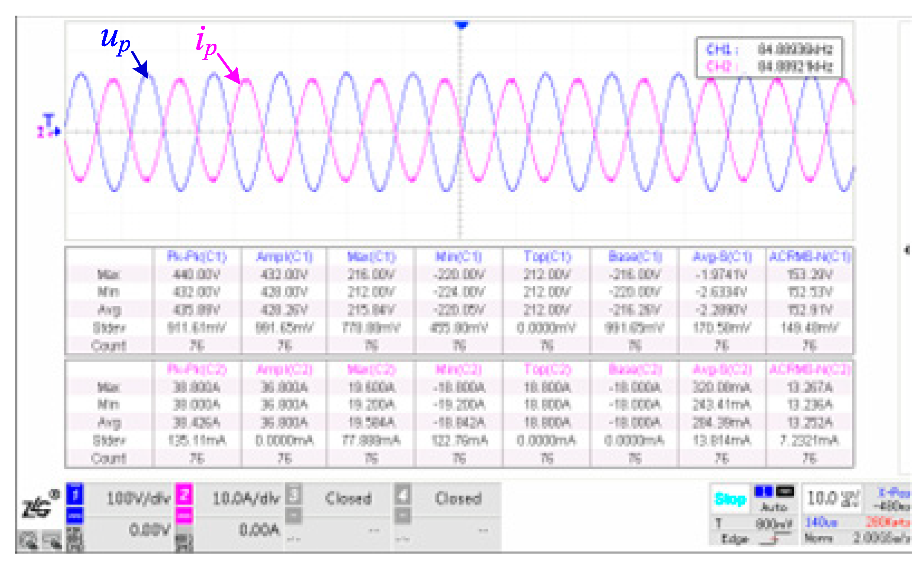Viewport: 924px width, 567px height.
Task: Click the blue pause indicator next to Stop
Action: coord(764,491)
